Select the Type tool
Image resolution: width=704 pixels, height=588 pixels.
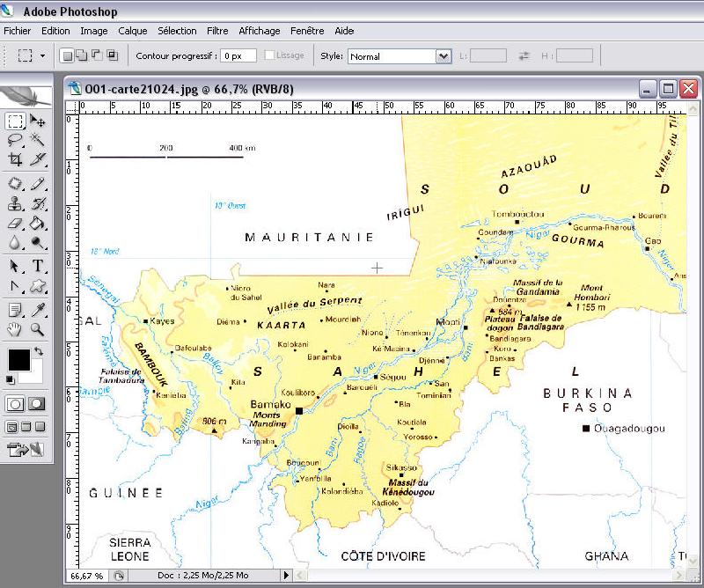click(38, 267)
